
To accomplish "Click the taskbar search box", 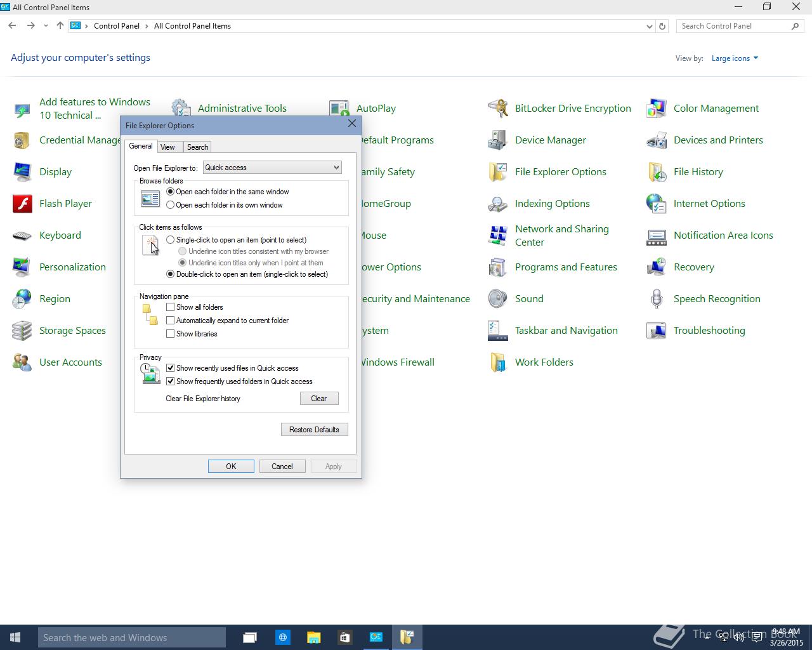I will [x=132, y=637].
